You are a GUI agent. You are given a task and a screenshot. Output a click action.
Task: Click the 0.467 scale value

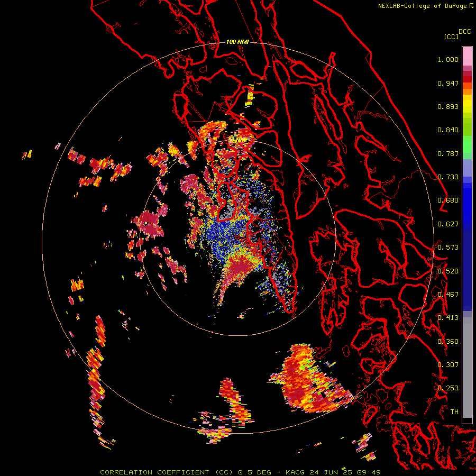click(x=448, y=295)
